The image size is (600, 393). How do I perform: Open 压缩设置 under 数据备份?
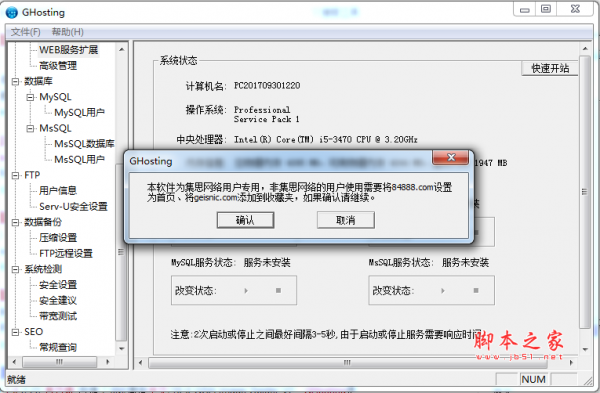pos(58,238)
